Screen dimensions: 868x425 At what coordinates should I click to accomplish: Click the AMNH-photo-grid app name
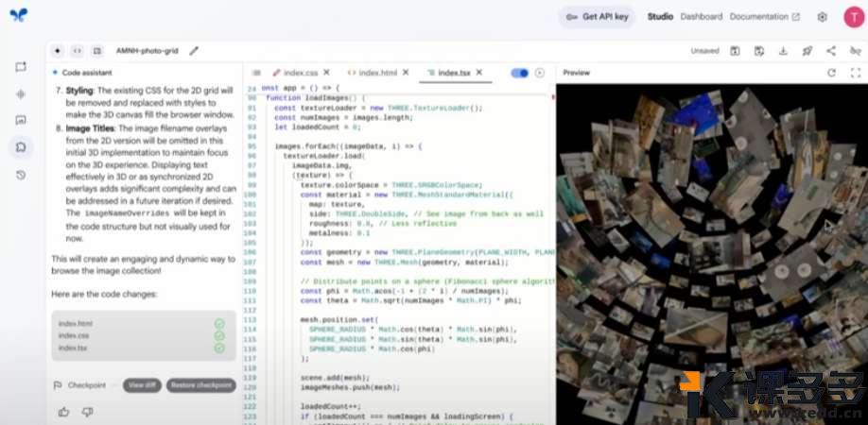[148, 51]
